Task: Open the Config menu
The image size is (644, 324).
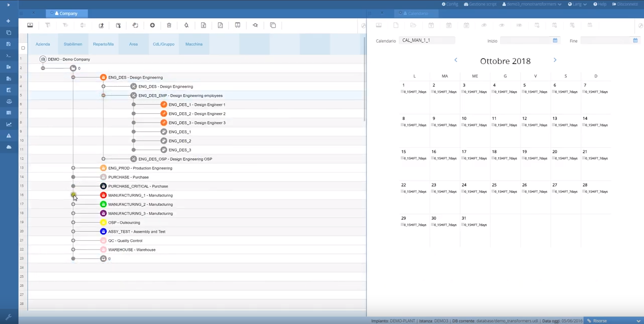Action: pos(450,4)
